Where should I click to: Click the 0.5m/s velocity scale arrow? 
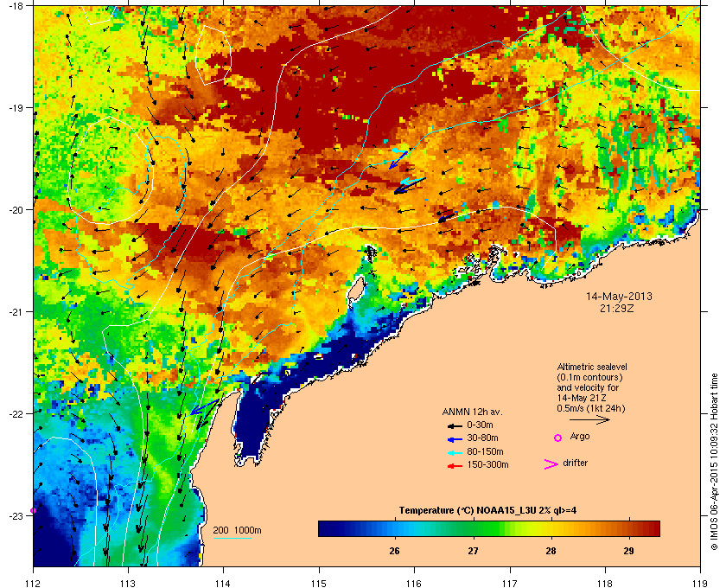pyautogui.click(x=589, y=420)
